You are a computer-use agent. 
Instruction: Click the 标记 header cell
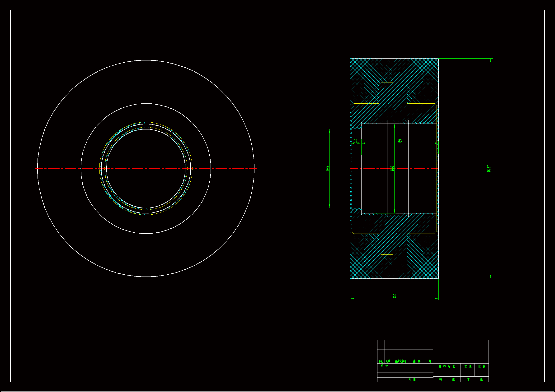click(x=381, y=361)
